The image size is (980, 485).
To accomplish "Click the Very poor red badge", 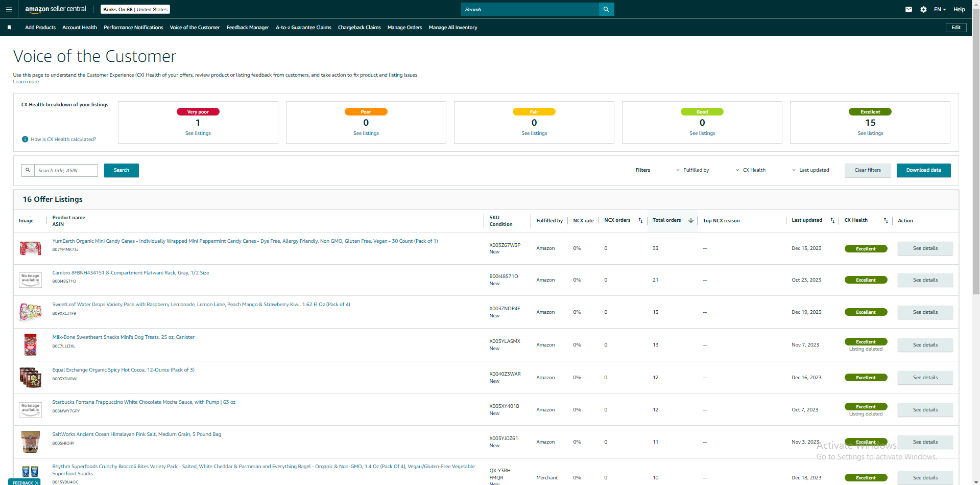I will click(x=198, y=112).
